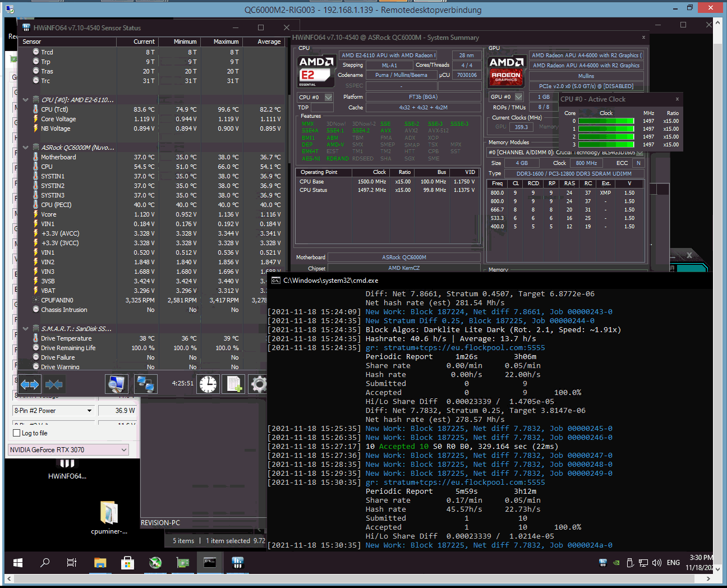The width and height of the screenshot is (727, 588).
Task: Select the Drive Temperature row
Action: click(143, 338)
